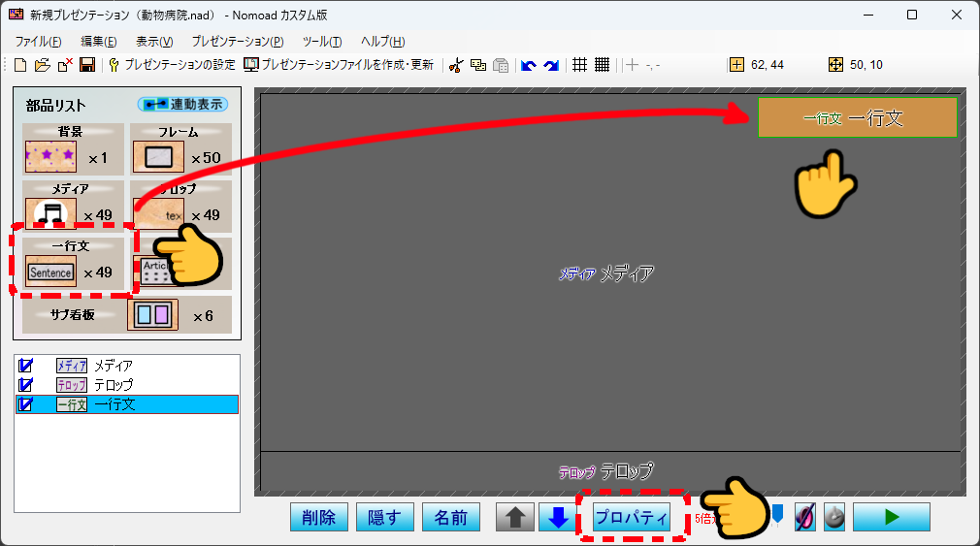
Task: Click the undo arrow toolbar icon
Action: 528,65
